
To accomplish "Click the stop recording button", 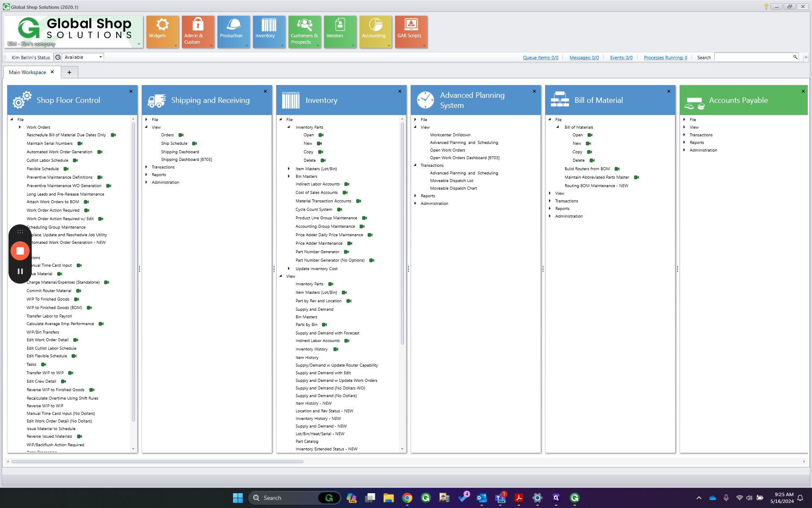I will click(x=20, y=251).
